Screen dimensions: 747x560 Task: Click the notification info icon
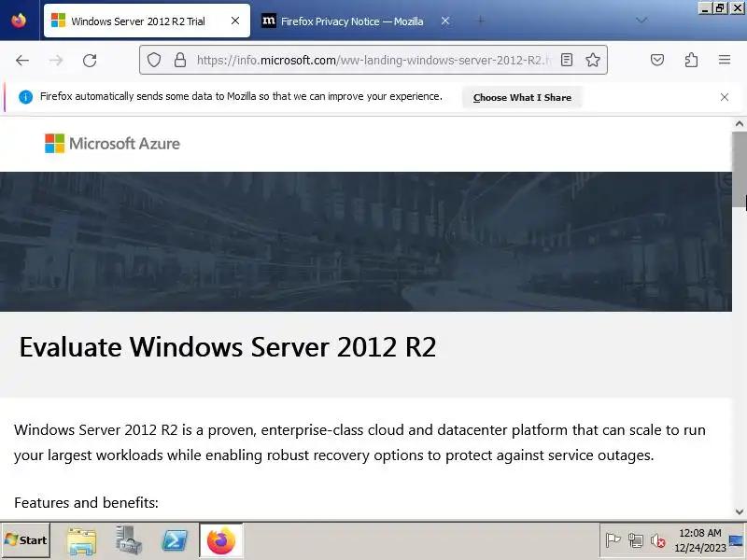point(25,97)
